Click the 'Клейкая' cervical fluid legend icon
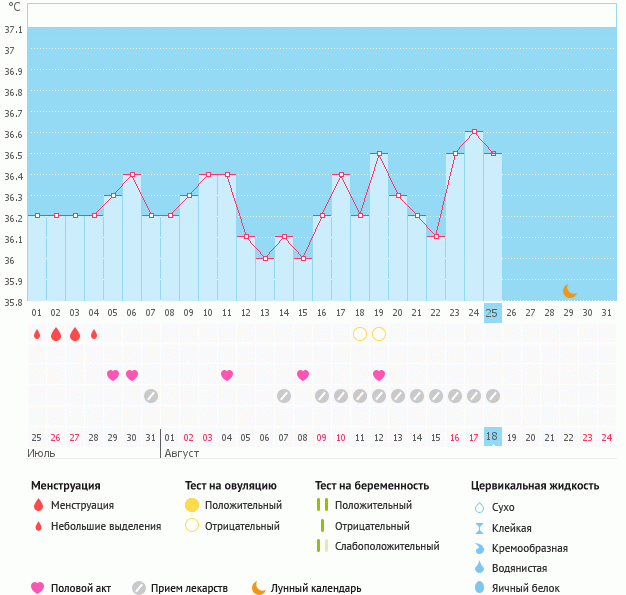 [479, 528]
